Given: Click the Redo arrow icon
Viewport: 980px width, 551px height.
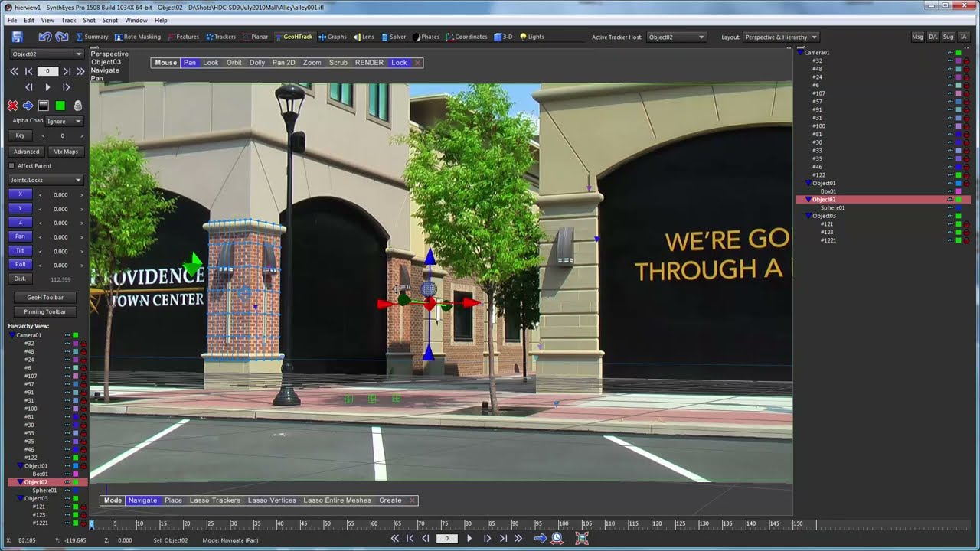Looking at the screenshot, I should pos(62,37).
